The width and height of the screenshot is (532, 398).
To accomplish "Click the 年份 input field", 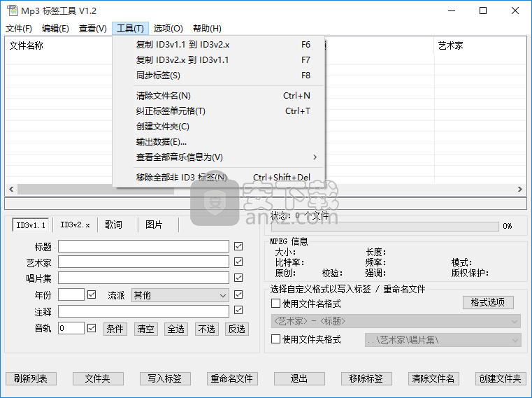I will (71, 294).
